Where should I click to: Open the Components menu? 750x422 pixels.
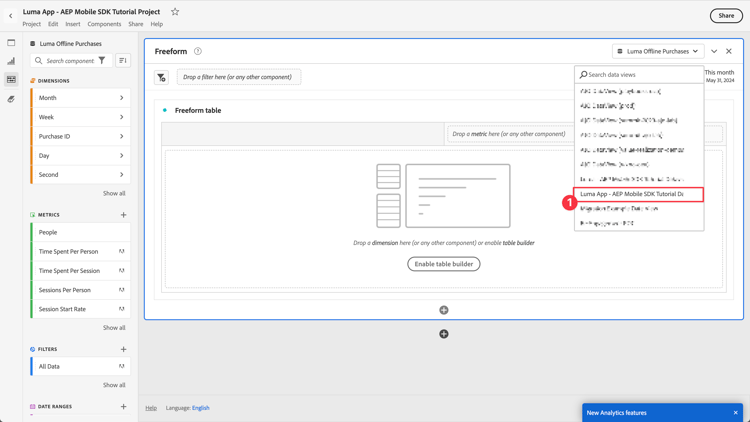(104, 24)
